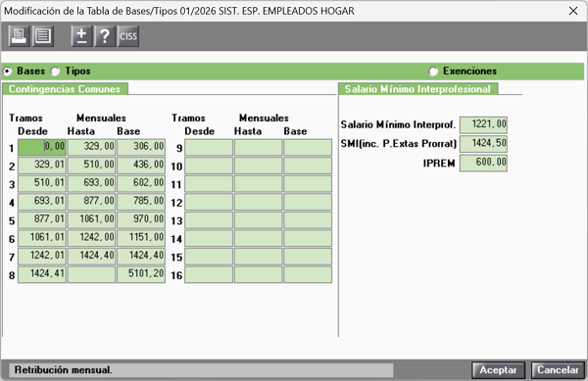Open the plus-minus calculator tool
The height and width of the screenshot is (381, 588).
click(x=81, y=36)
